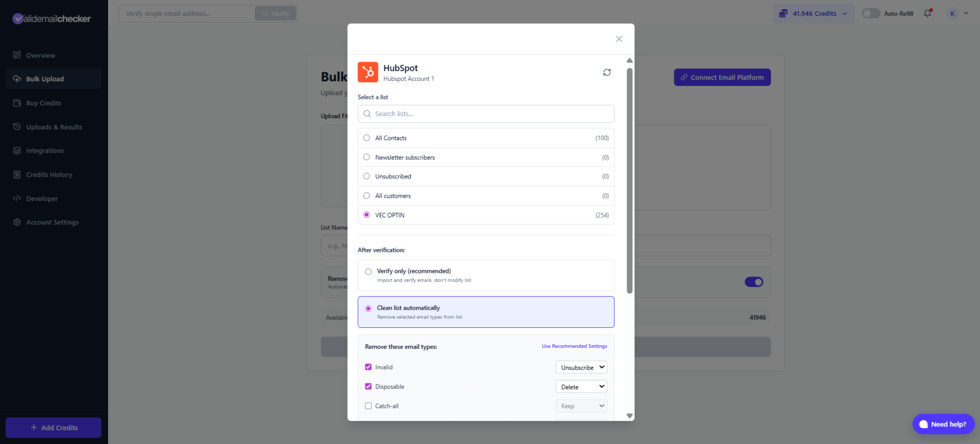Open the Overview sidebar item
This screenshot has height=444, width=980.
point(54,55)
